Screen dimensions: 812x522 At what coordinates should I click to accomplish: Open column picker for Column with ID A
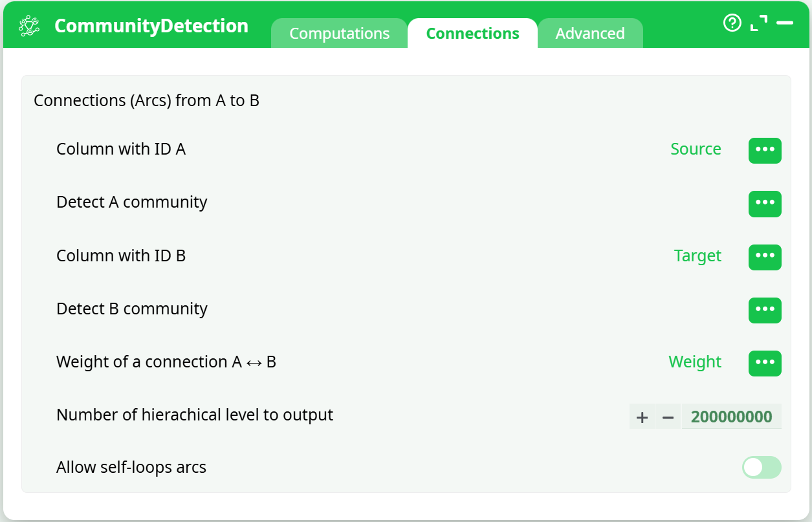click(x=765, y=150)
